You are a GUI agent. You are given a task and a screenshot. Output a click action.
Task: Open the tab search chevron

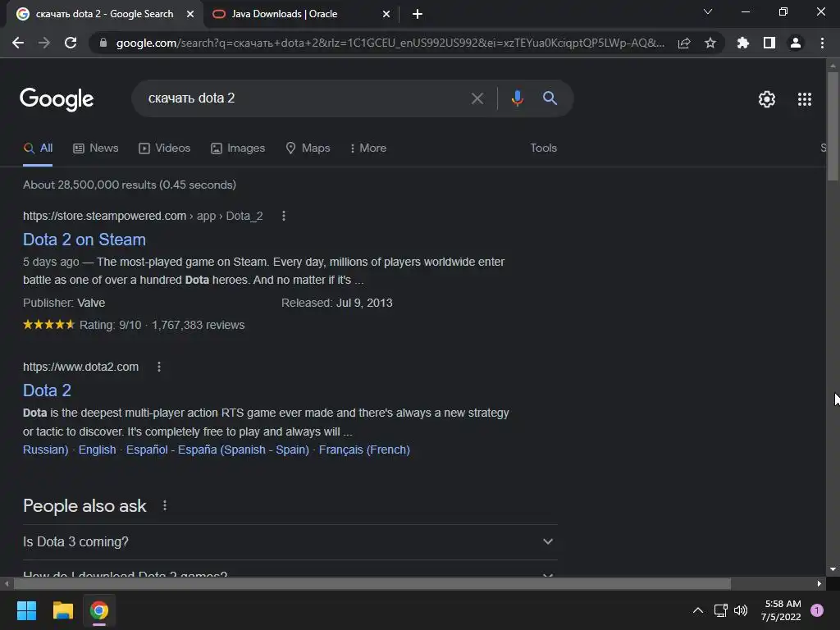(708, 11)
